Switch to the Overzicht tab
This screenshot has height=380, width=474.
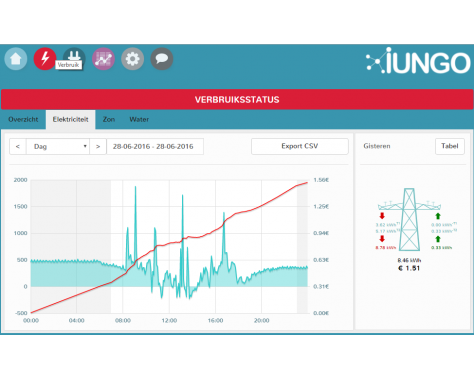(x=23, y=119)
